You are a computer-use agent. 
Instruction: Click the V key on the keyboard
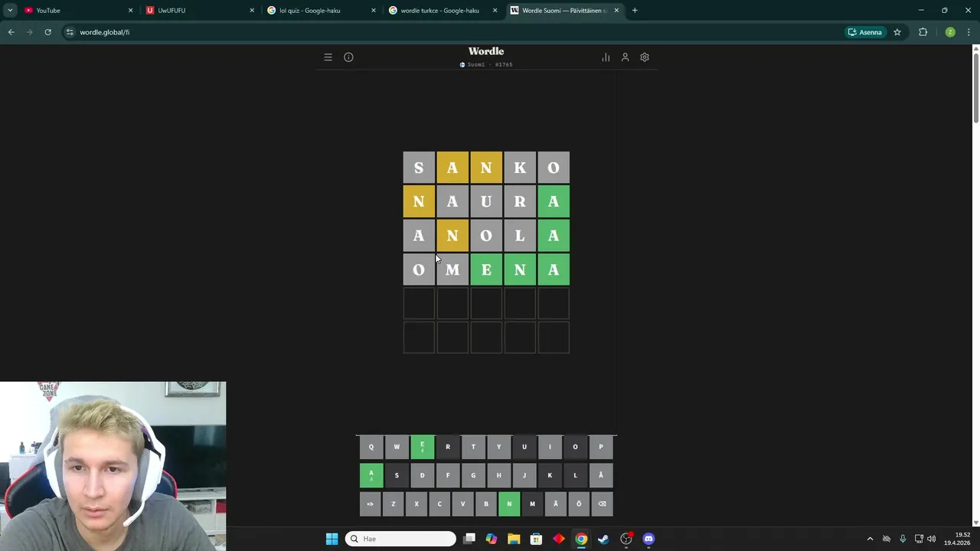[x=462, y=504]
